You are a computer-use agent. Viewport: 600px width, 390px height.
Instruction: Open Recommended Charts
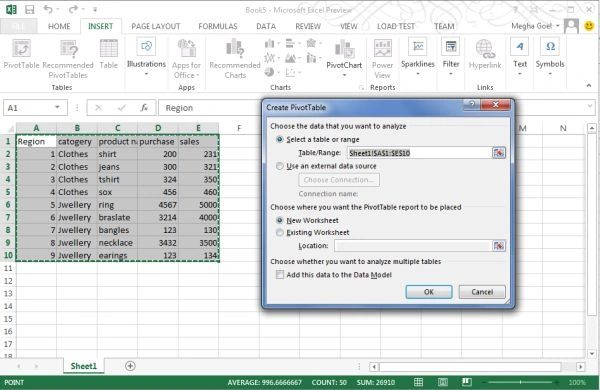pos(235,59)
